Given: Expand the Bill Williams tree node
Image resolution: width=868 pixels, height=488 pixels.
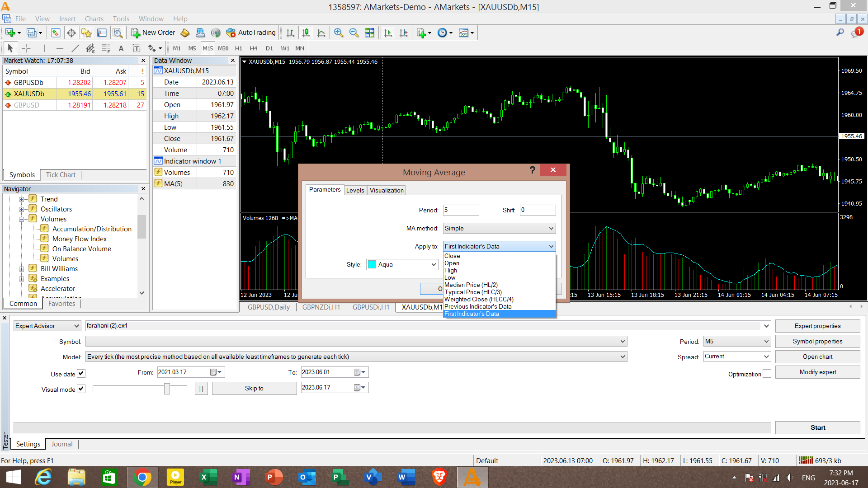Looking at the screenshot, I should tap(21, 269).
